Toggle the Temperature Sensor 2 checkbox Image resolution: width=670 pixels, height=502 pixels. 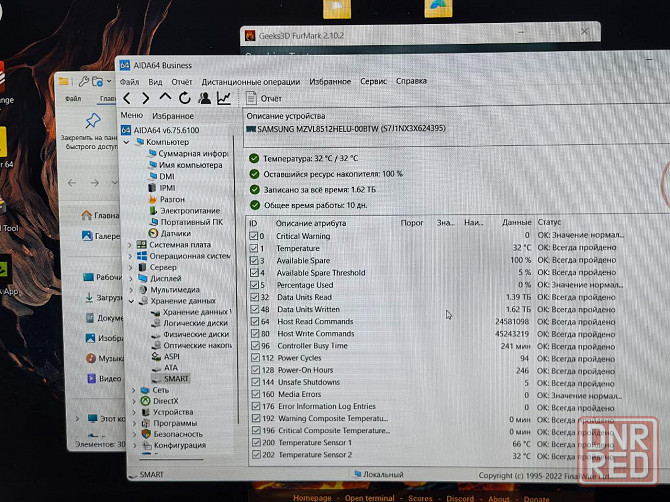point(256,455)
